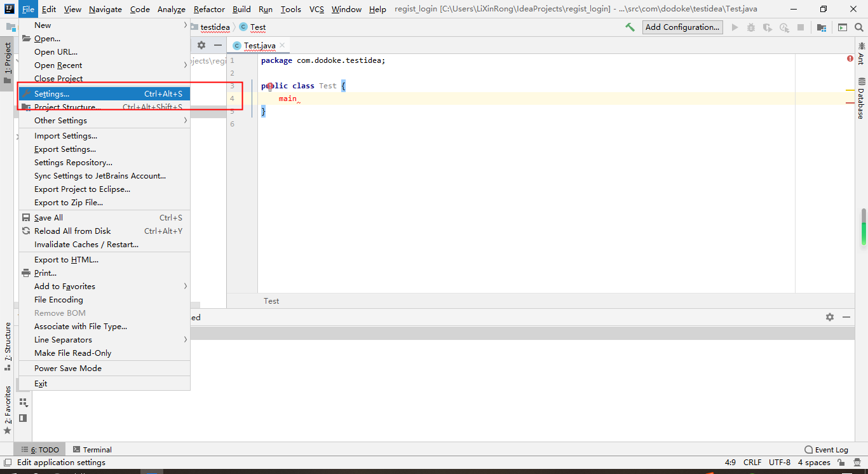Click the build project hammer icon

point(630,27)
